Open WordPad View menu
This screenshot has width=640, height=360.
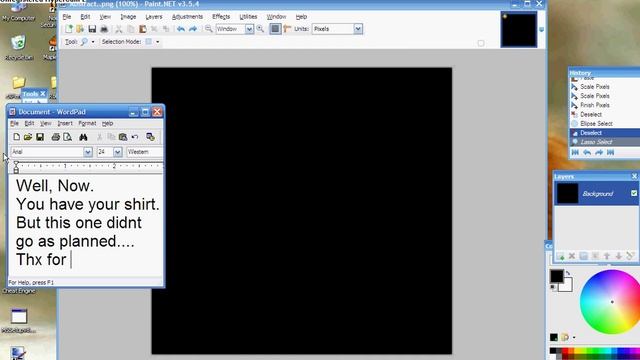45,123
